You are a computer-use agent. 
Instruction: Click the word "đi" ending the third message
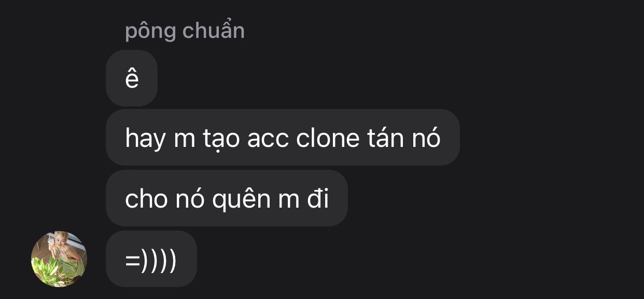(318, 199)
